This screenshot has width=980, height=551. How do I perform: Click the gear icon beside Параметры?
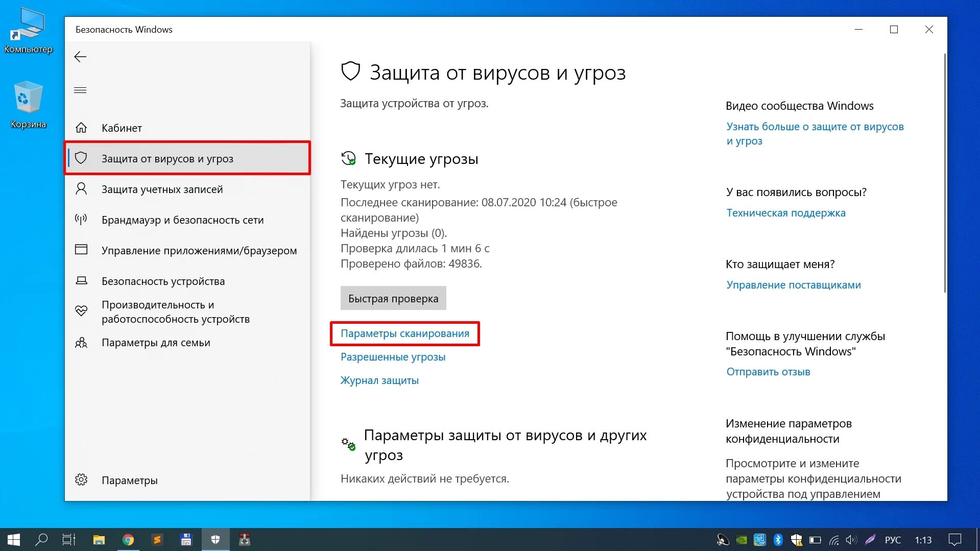click(81, 480)
